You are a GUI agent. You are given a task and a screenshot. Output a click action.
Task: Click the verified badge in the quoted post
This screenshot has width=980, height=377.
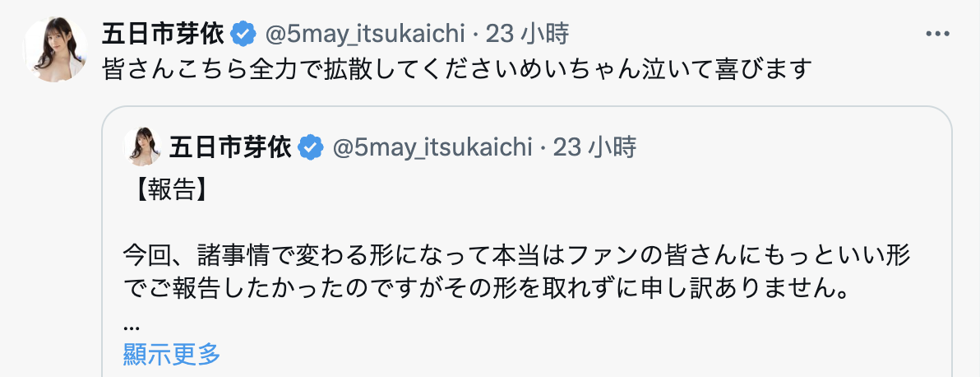click(x=310, y=148)
